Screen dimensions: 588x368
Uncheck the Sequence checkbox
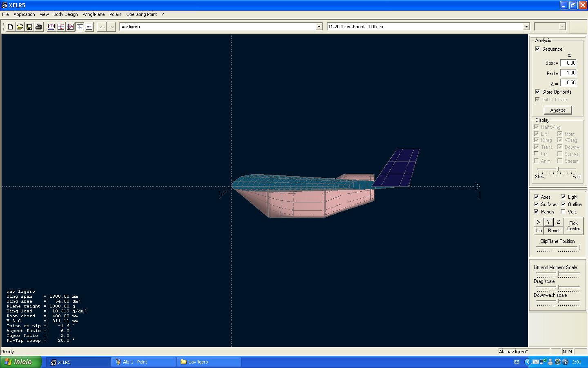537,49
